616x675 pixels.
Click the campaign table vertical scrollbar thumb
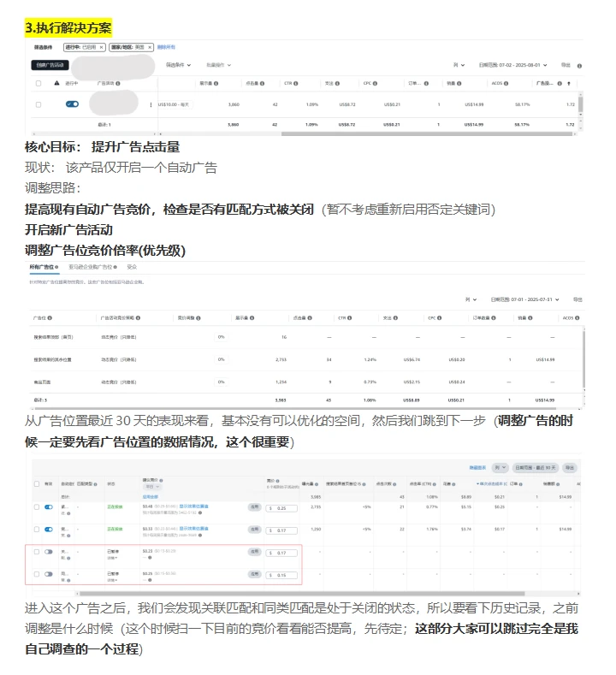coord(580,104)
